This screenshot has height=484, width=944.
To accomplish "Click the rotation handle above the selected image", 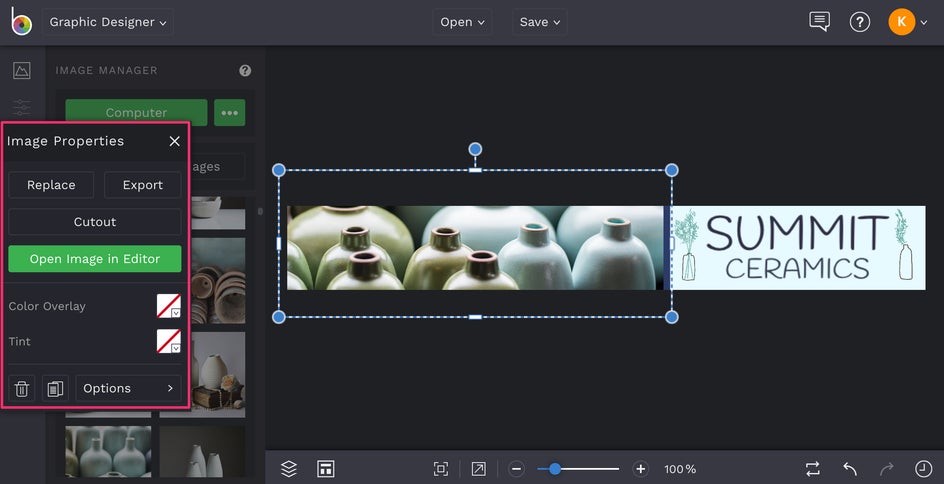I will click(x=475, y=149).
